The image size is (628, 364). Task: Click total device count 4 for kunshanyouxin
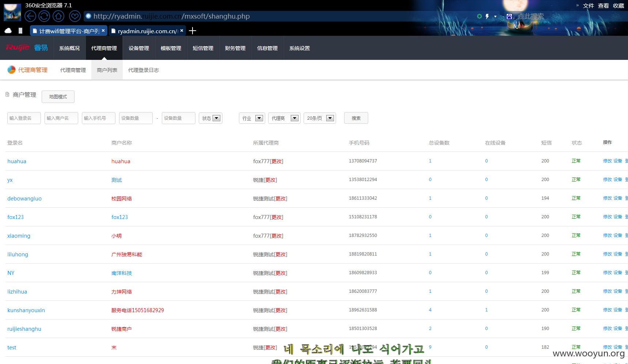tap(430, 310)
